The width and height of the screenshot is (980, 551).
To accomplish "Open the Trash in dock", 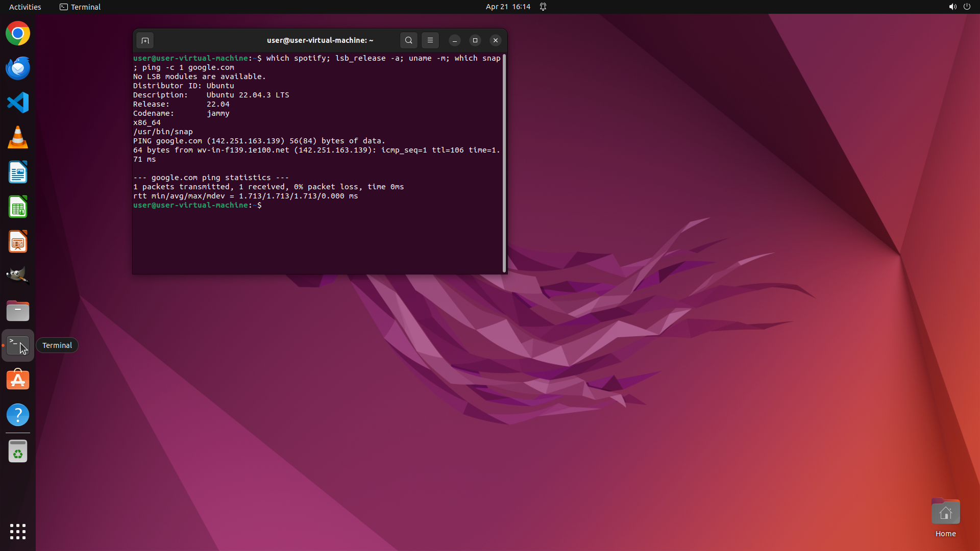I will pos(18,452).
